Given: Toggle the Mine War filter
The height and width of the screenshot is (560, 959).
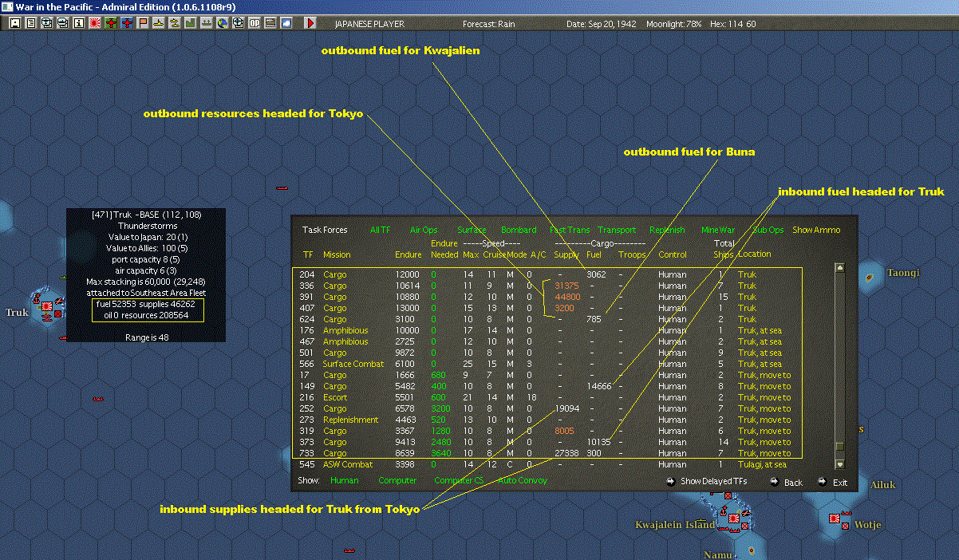Looking at the screenshot, I should (716, 230).
